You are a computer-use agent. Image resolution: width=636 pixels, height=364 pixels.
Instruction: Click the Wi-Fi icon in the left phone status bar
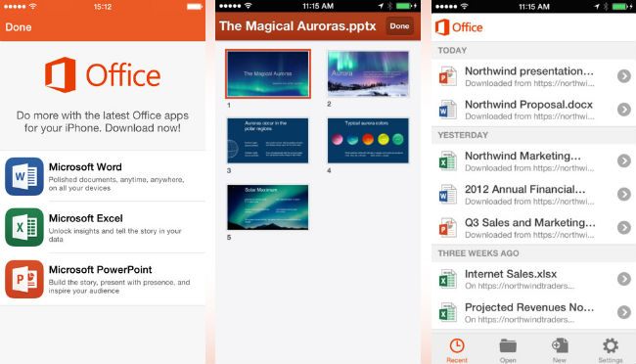tap(33, 6)
